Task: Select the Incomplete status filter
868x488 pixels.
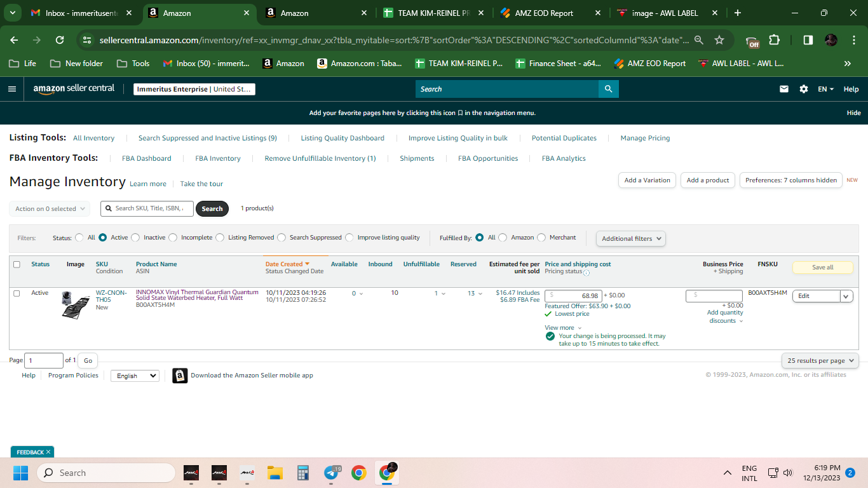Action: [173, 238]
